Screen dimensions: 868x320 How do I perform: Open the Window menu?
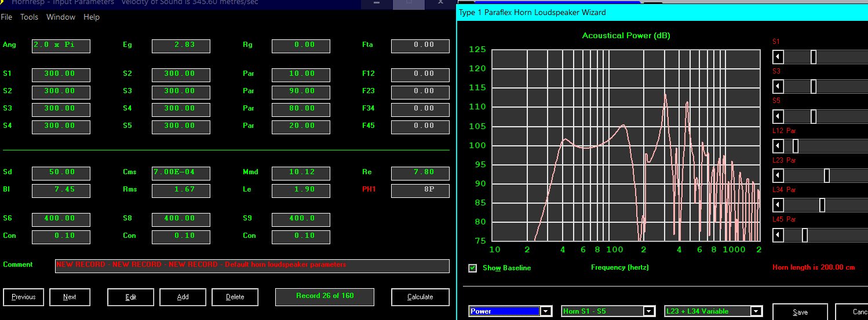[61, 17]
